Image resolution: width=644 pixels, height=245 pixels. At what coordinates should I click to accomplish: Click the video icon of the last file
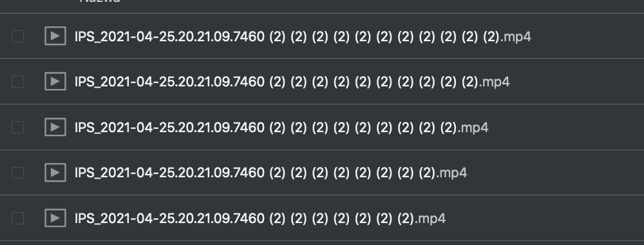(55, 218)
